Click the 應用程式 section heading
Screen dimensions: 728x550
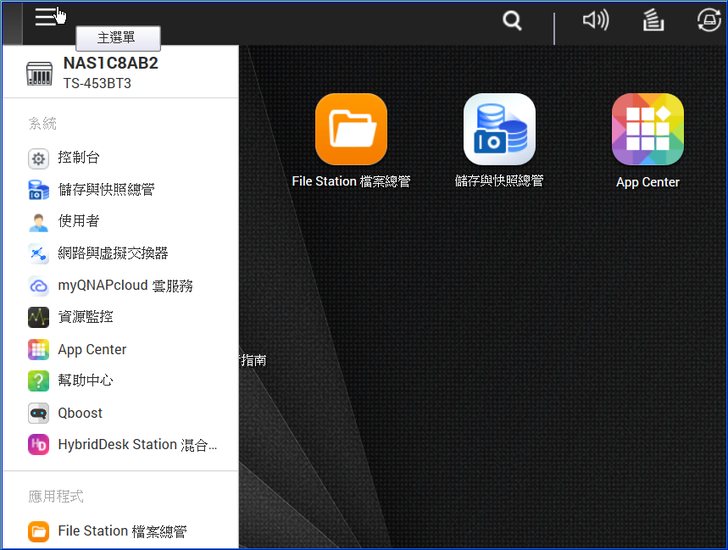coord(56,497)
